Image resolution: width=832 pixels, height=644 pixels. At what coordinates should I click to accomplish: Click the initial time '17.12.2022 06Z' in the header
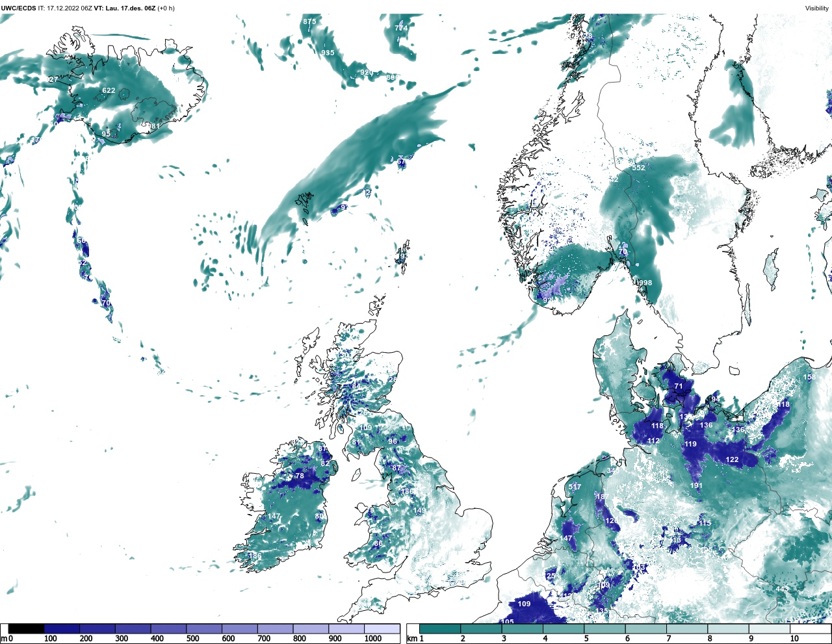[70, 8]
